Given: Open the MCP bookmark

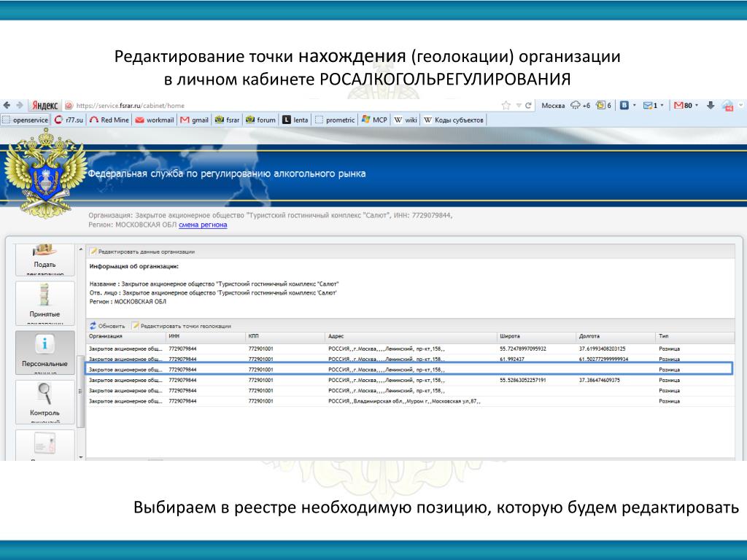Looking at the screenshot, I should 374,120.
